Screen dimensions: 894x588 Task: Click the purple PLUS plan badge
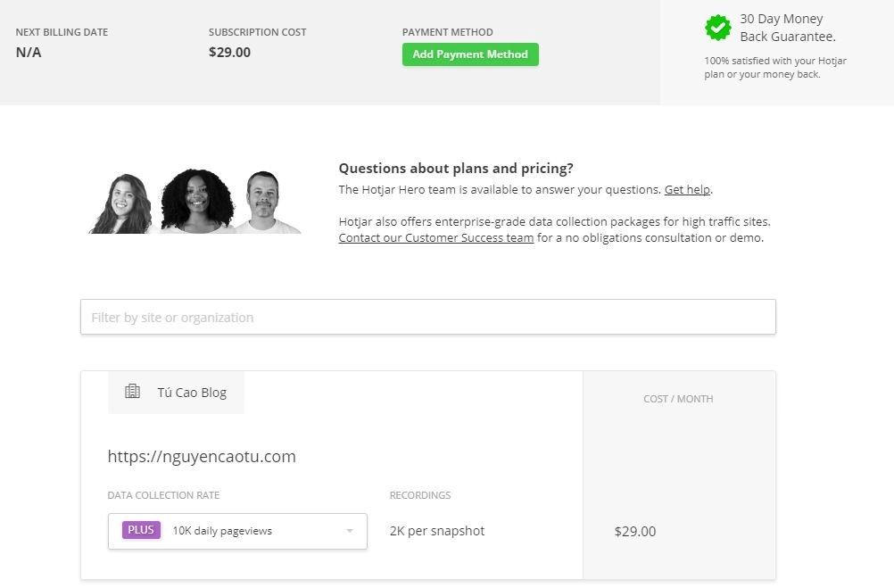click(141, 530)
